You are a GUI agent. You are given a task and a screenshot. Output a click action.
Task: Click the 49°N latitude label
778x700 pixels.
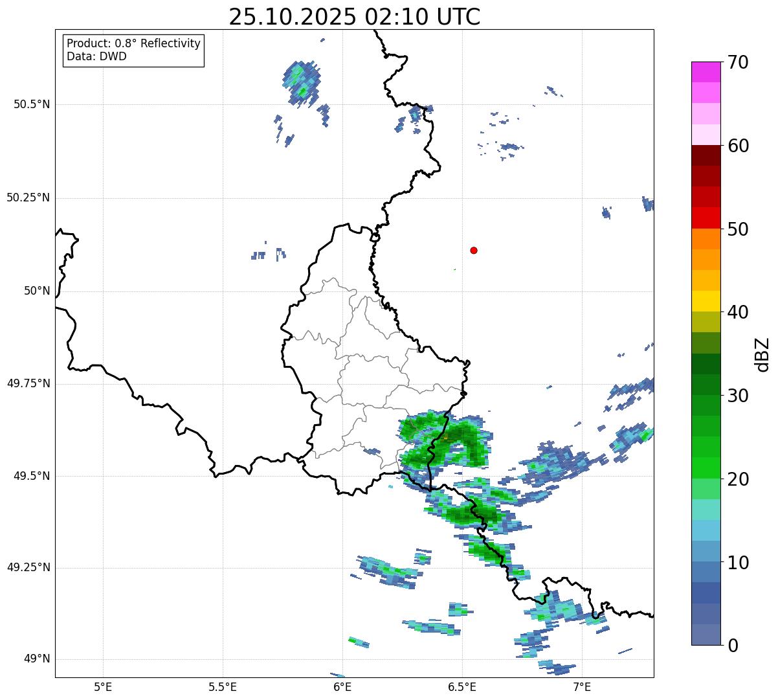coord(37,659)
